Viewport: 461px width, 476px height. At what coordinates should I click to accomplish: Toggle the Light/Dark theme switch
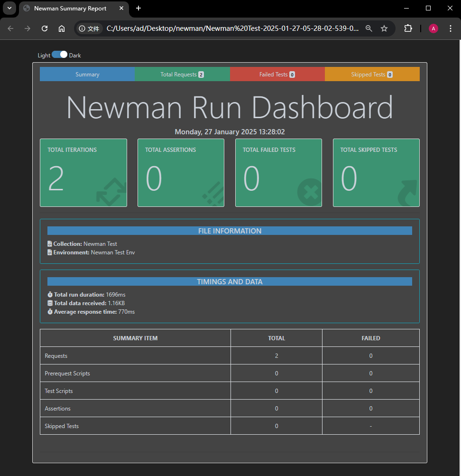coord(59,55)
